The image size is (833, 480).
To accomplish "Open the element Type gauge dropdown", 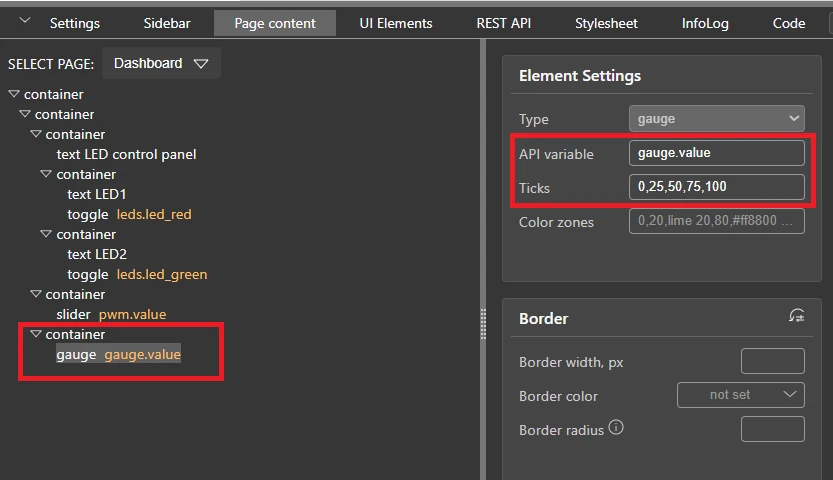I will [716, 118].
